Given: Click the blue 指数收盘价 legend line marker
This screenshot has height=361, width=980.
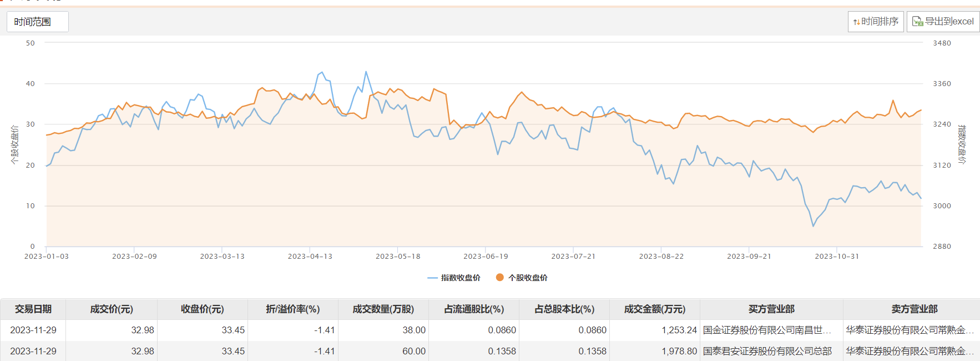Looking at the screenshot, I should click(433, 278).
